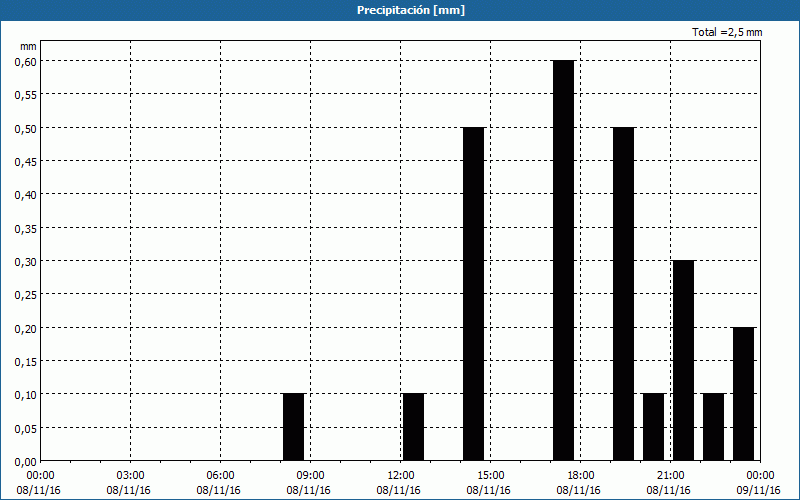Click the 0,10 y-axis value

26,394
